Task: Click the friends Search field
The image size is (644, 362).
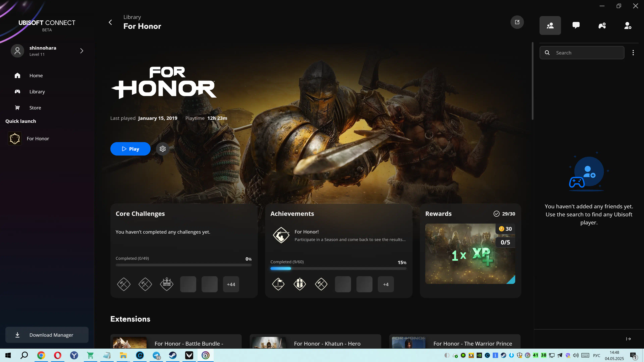Action: click(582, 53)
